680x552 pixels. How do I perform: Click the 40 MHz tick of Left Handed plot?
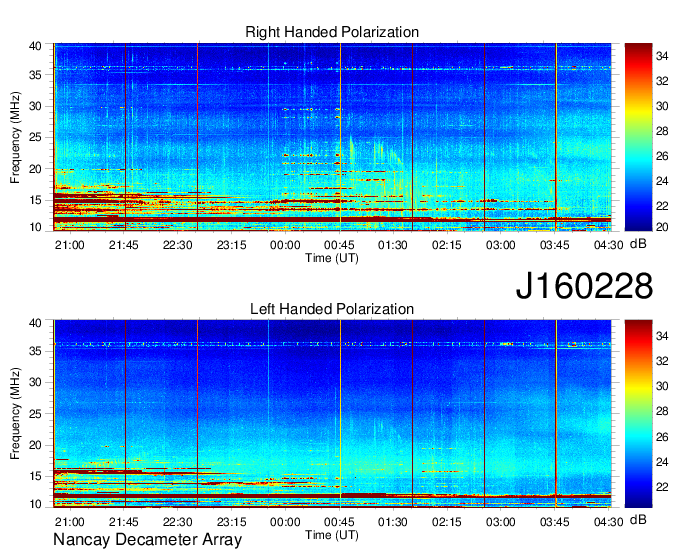point(35,323)
